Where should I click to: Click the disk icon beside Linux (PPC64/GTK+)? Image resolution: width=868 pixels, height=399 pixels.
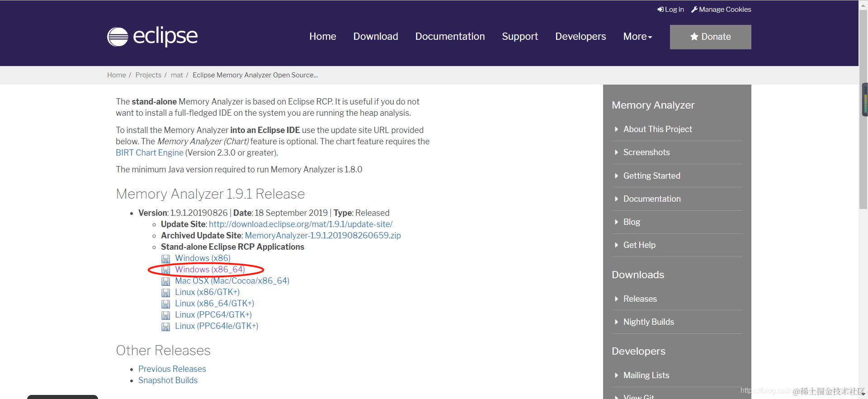click(166, 315)
